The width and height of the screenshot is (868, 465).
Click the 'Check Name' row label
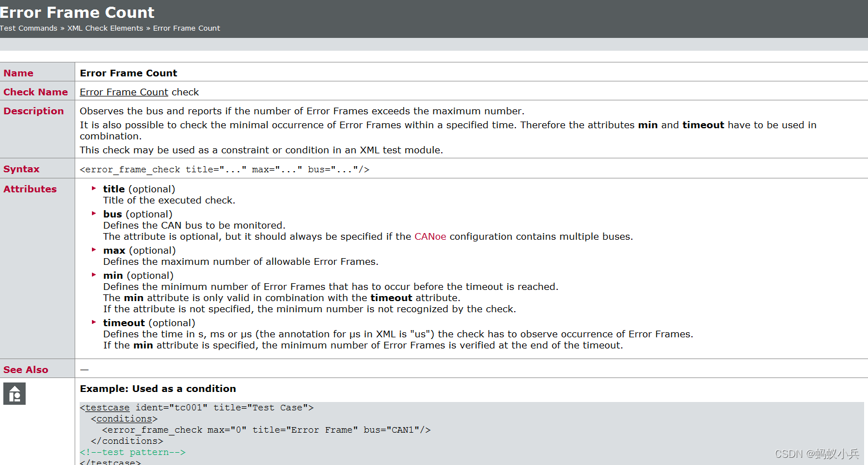click(36, 92)
